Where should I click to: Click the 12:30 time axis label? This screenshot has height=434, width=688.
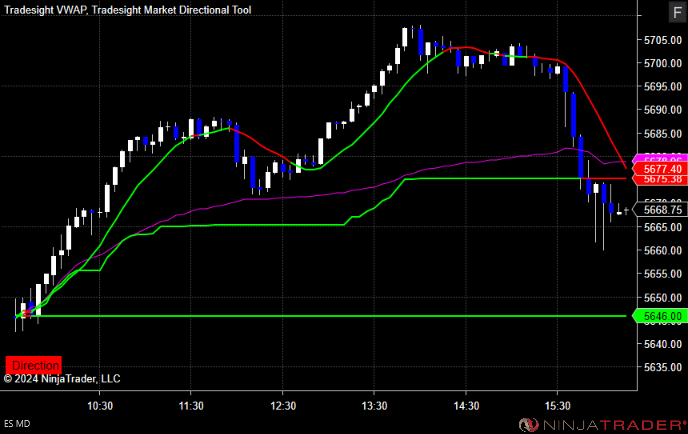click(283, 406)
